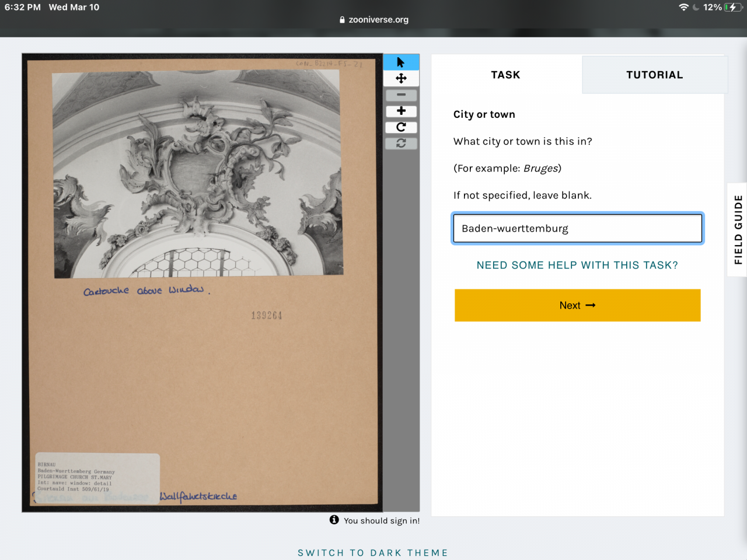Click the info icon beside sign-in notice
747x560 pixels.
tap(334, 520)
